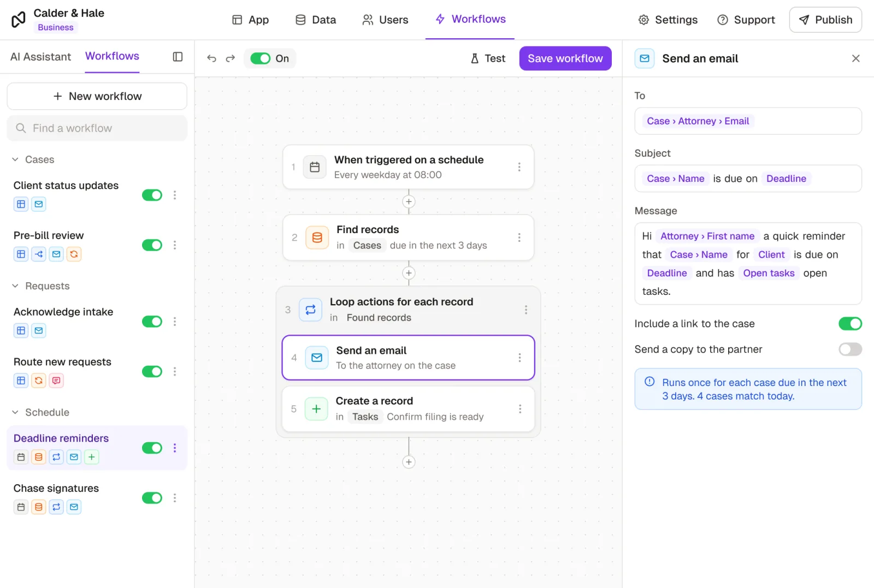874x588 pixels.
Task: Open options menu for the Loop actions step
Action: (x=525, y=310)
